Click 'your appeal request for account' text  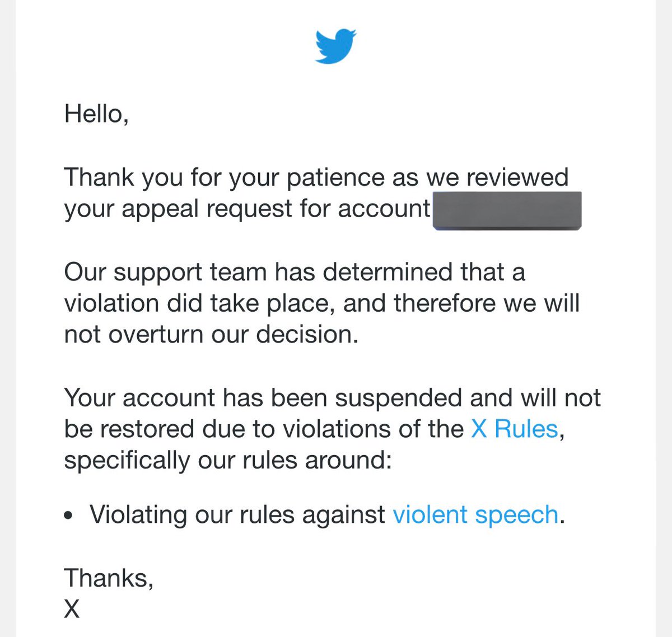247,209
